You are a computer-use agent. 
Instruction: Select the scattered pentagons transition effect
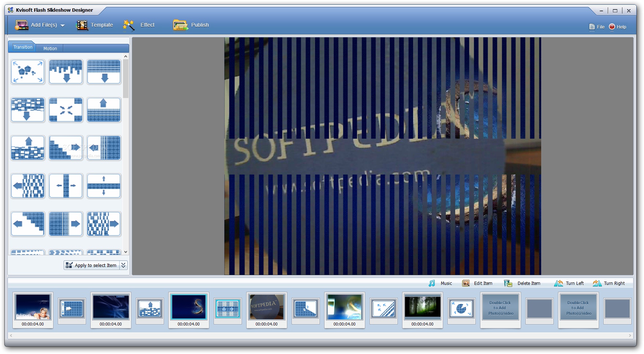click(x=28, y=72)
